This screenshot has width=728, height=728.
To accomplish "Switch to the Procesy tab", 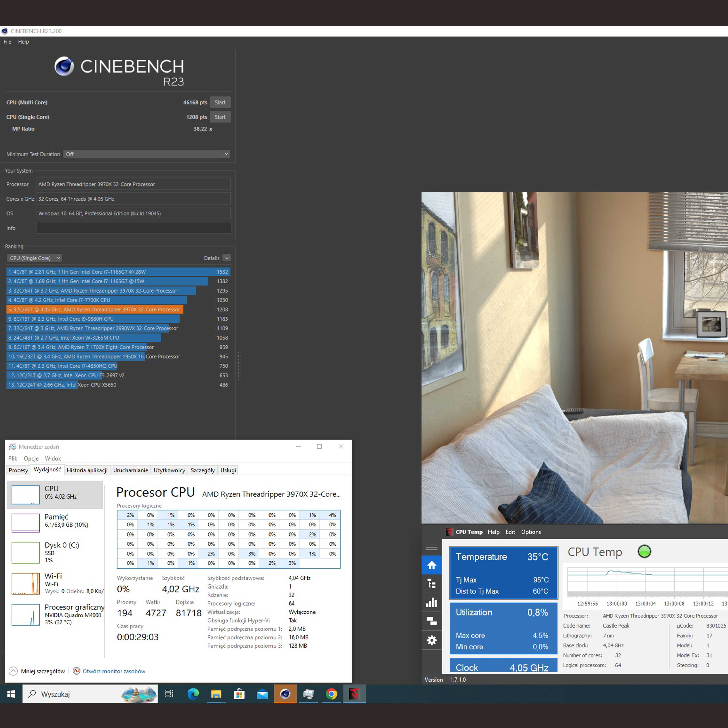I will coord(18,470).
